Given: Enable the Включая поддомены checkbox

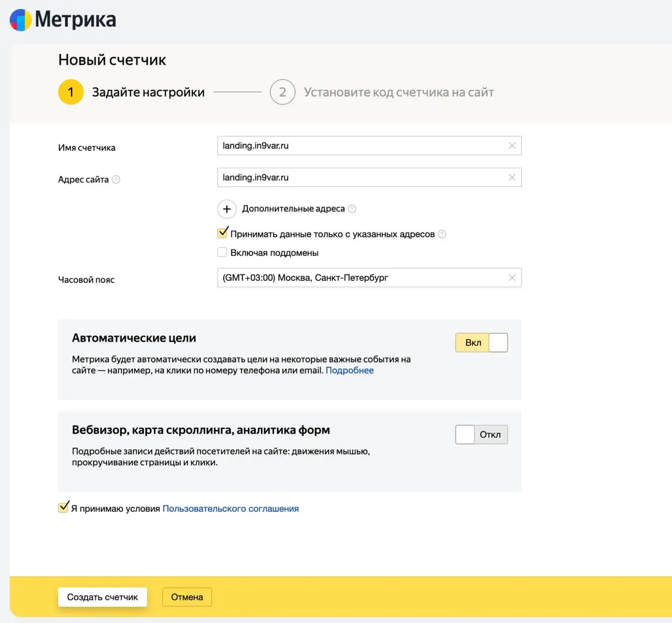Looking at the screenshot, I should [x=222, y=252].
